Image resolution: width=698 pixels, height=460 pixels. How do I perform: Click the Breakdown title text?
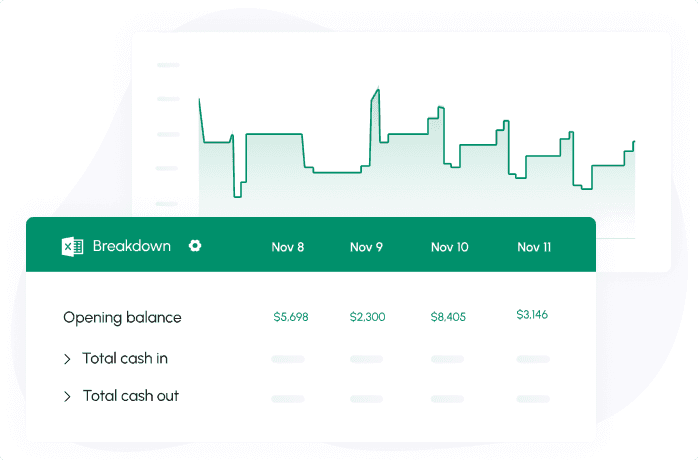pos(131,246)
